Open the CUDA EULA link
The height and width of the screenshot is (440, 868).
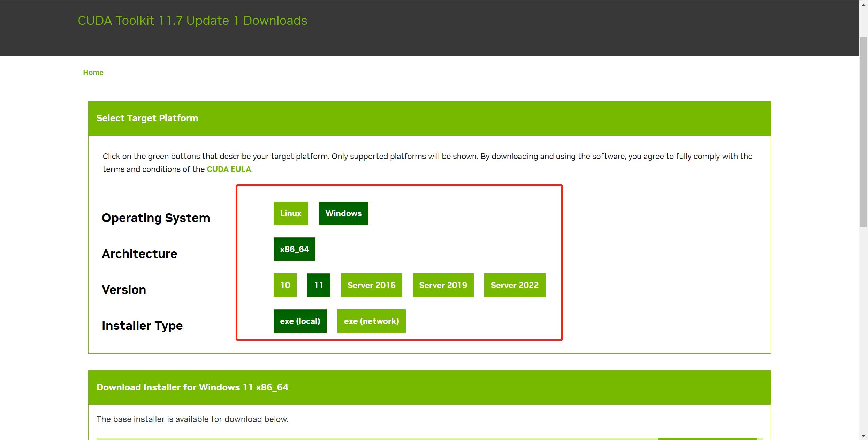click(229, 169)
